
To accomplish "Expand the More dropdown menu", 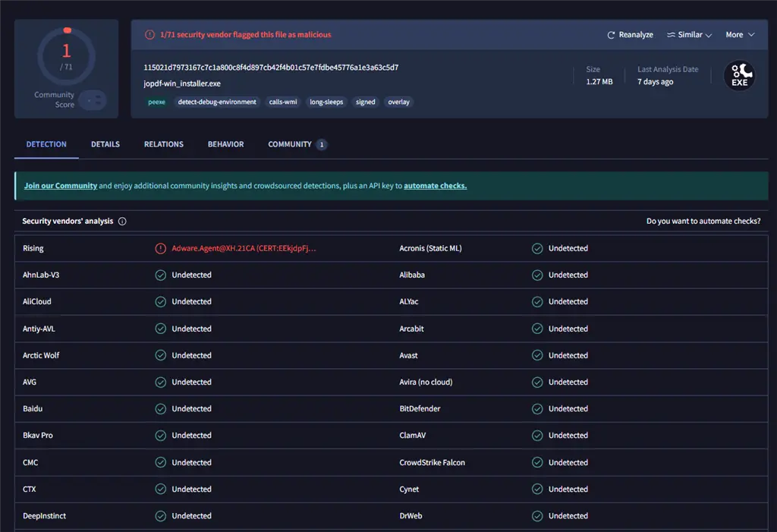I will [740, 35].
